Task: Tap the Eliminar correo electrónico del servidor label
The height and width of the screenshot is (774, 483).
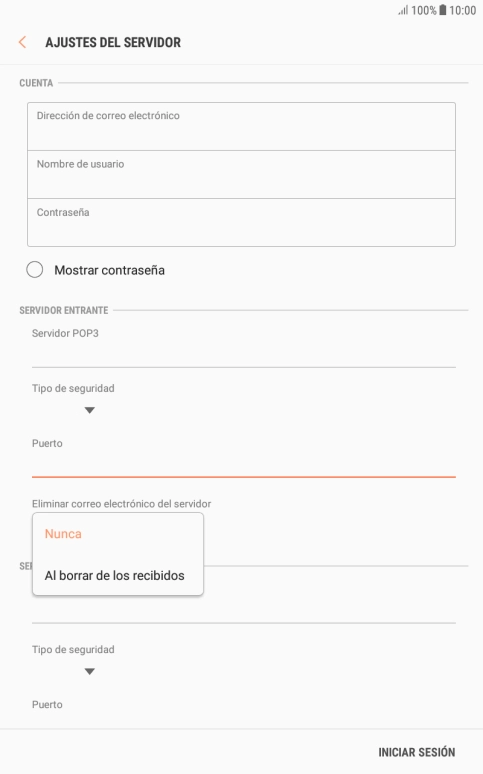Action: coord(121,503)
